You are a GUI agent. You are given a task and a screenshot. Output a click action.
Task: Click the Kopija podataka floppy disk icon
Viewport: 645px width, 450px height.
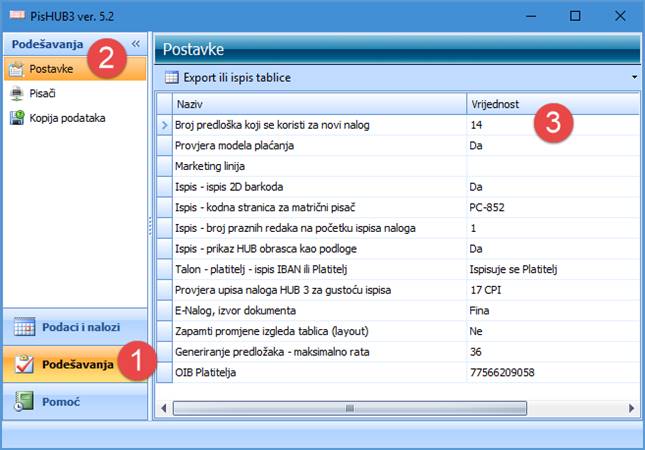click(16, 118)
